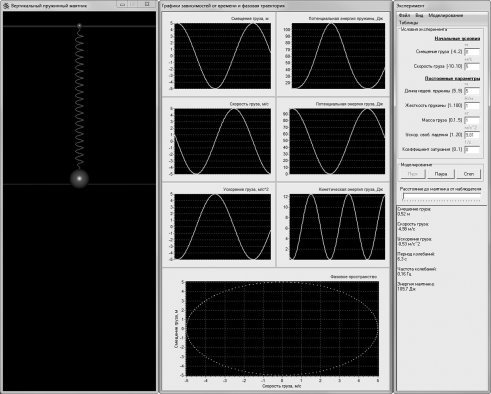Viewport: 491px width, 394px height.
Task: Select the Коэффициент затухания field
Action: click(x=472, y=150)
